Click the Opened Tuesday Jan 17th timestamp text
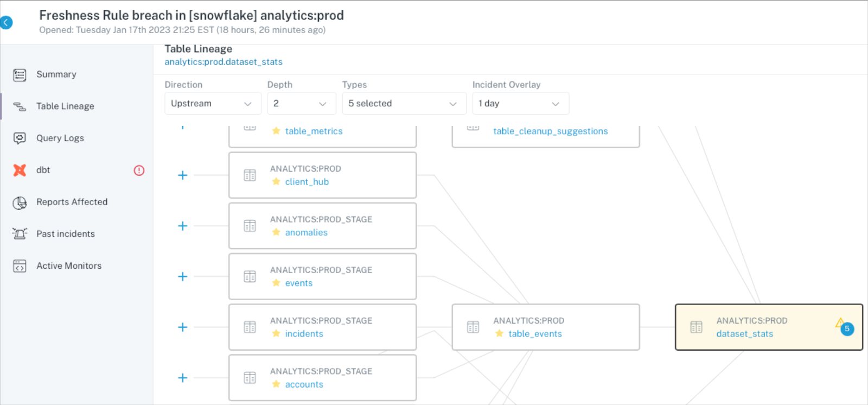 pos(182,30)
